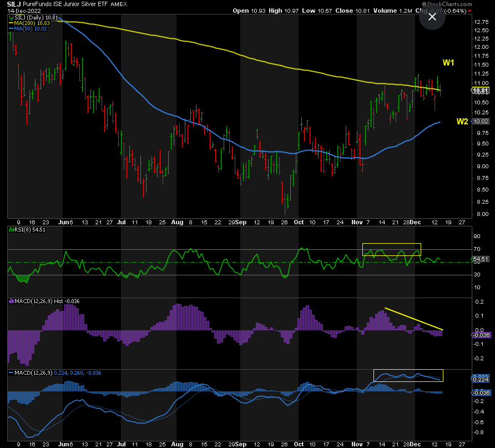Screen dimensions: 495x448
Task: Click the High 10.97 value
Action: (x=284, y=11)
